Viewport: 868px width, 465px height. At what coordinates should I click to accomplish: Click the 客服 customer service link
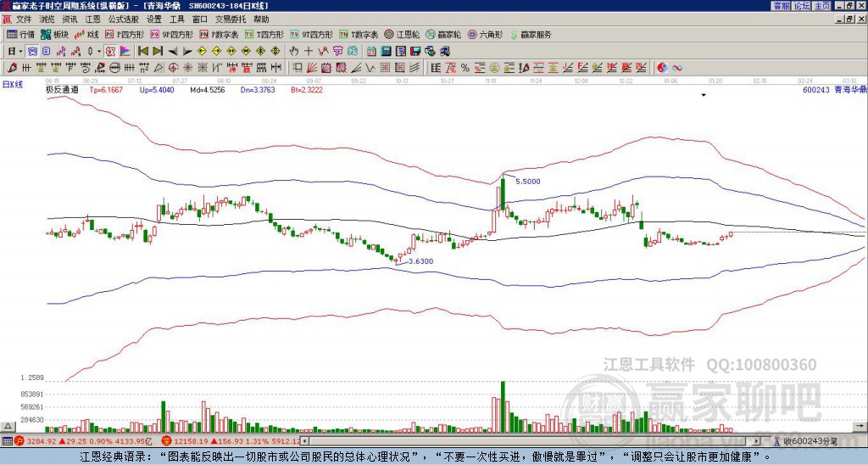point(781,6)
